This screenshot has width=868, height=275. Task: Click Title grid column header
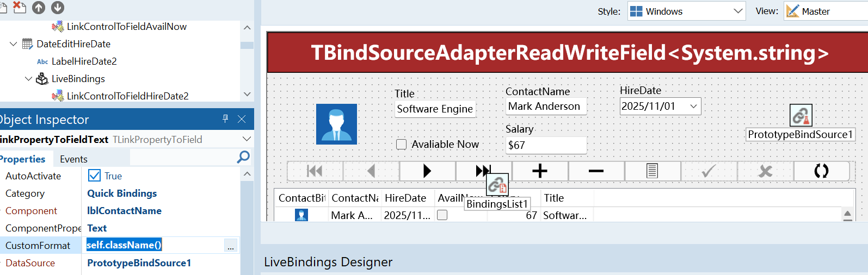pos(567,198)
